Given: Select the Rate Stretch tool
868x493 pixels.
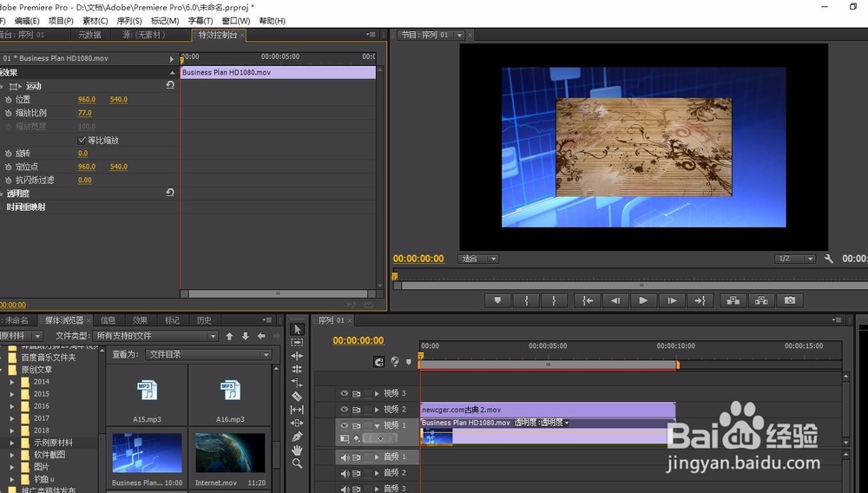Looking at the screenshot, I should click(x=297, y=383).
